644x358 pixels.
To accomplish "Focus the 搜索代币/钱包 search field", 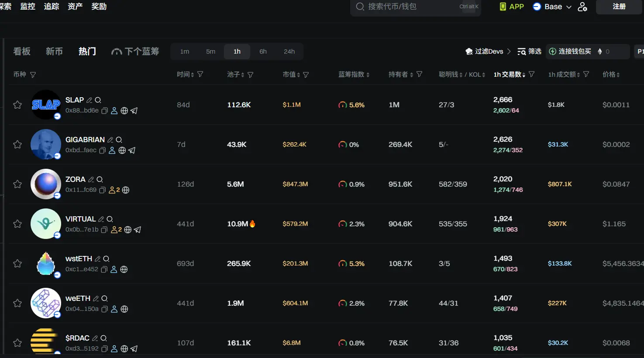I will [x=416, y=7].
